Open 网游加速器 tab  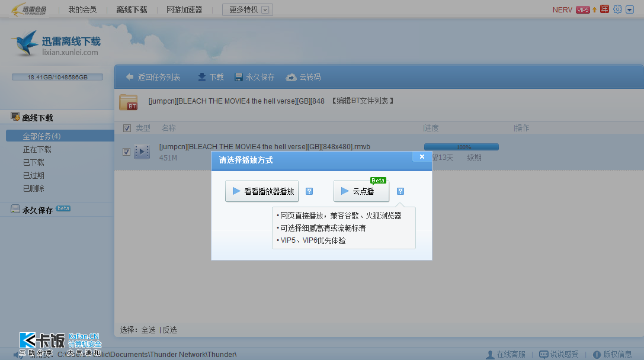click(x=184, y=9)
